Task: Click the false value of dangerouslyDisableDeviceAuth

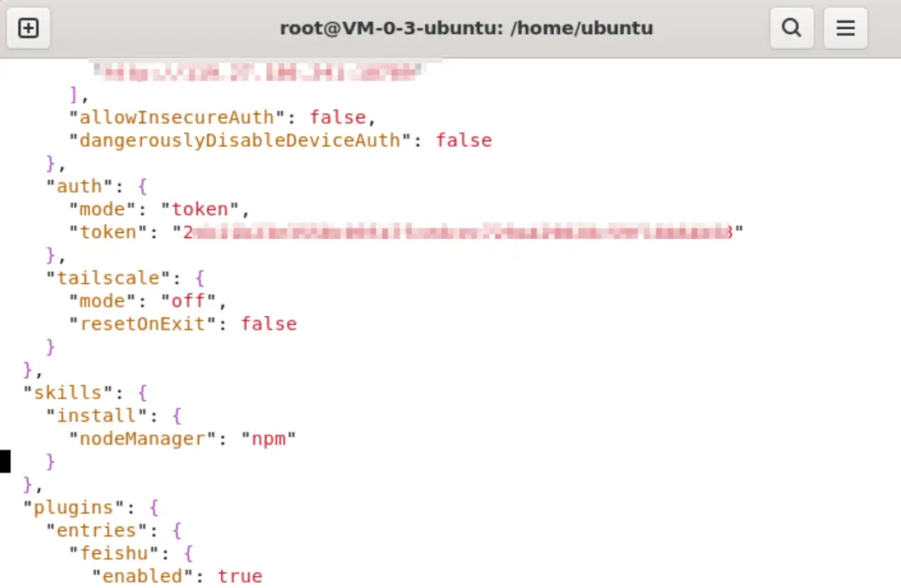Action: tap(464, 140)
